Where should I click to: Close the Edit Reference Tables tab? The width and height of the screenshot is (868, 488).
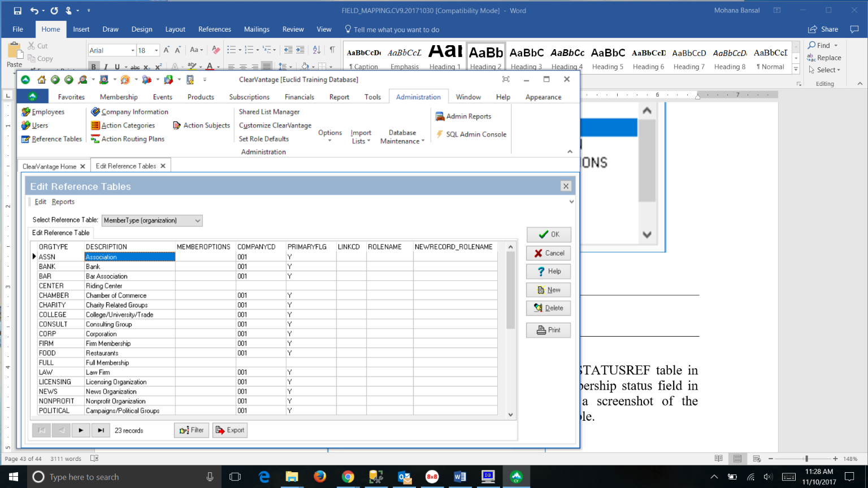[163, 166]
